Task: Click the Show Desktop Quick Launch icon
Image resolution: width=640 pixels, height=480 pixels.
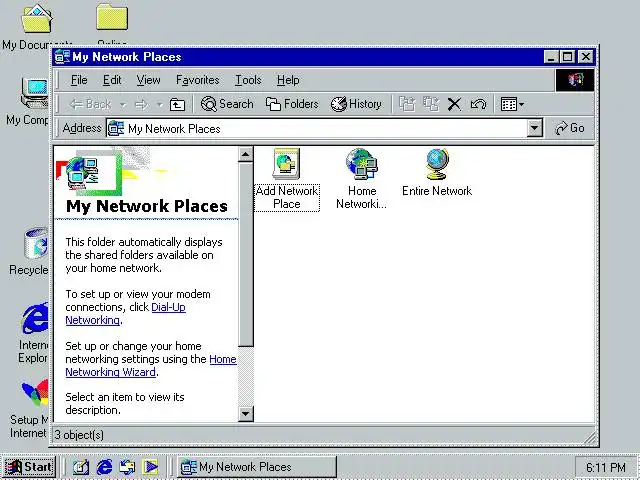Action: [x=81, y=467]
